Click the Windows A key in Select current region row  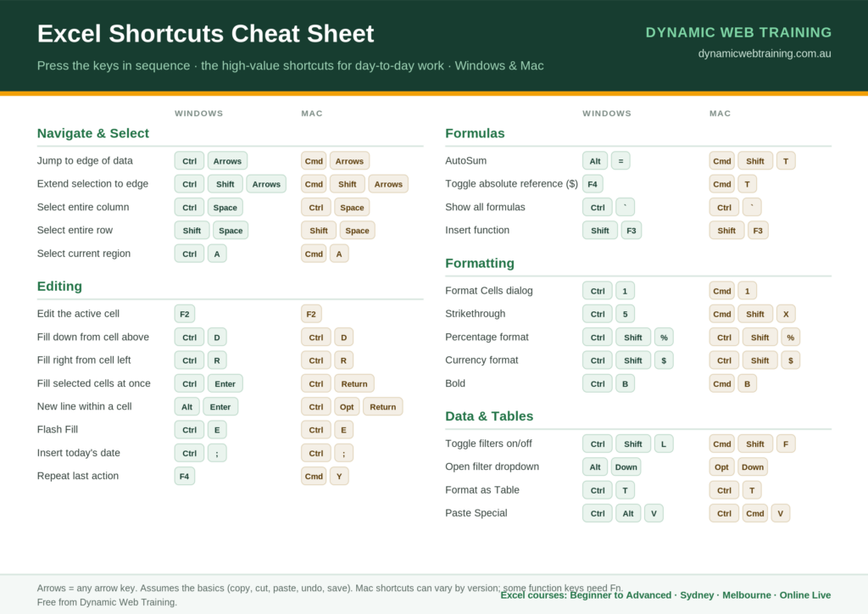click(x=217, y=254)
